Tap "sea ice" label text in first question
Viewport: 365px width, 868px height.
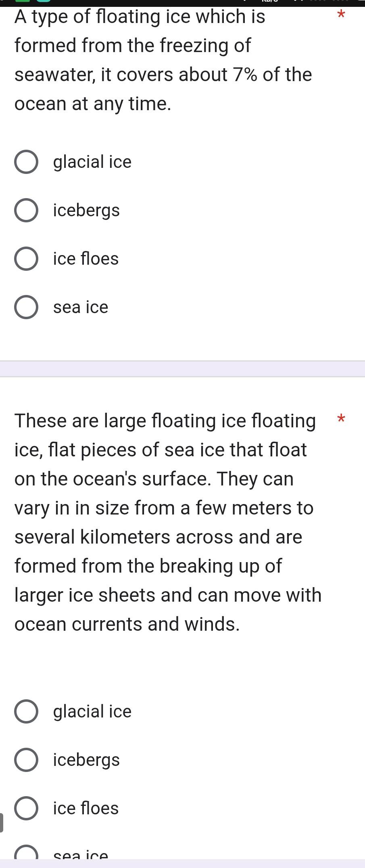pyautogui.click(x=81, y=307)
